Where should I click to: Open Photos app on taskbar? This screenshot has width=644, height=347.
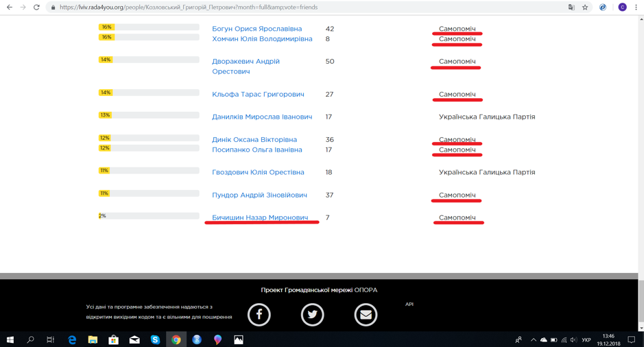(239, 339)
